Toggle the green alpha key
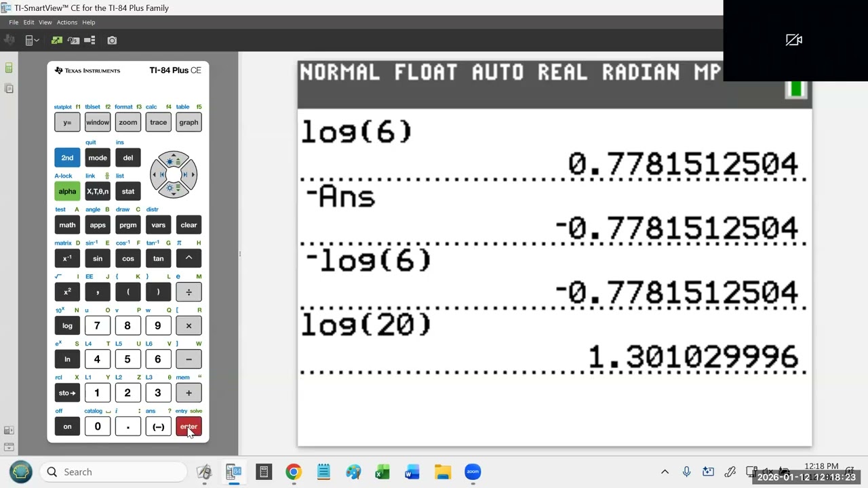Viewport: 868px width, 488px height. coord(67,191)
